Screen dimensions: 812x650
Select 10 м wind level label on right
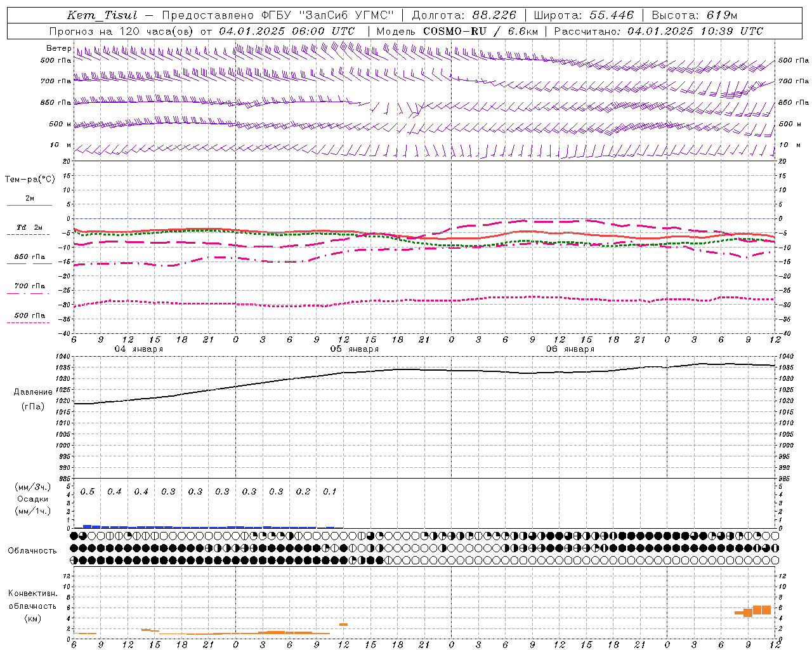point(790,145)
